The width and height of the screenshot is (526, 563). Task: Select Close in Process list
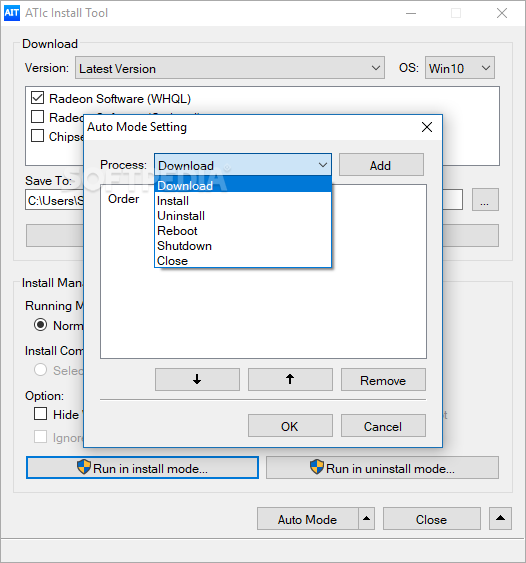[x=243, y=261]
